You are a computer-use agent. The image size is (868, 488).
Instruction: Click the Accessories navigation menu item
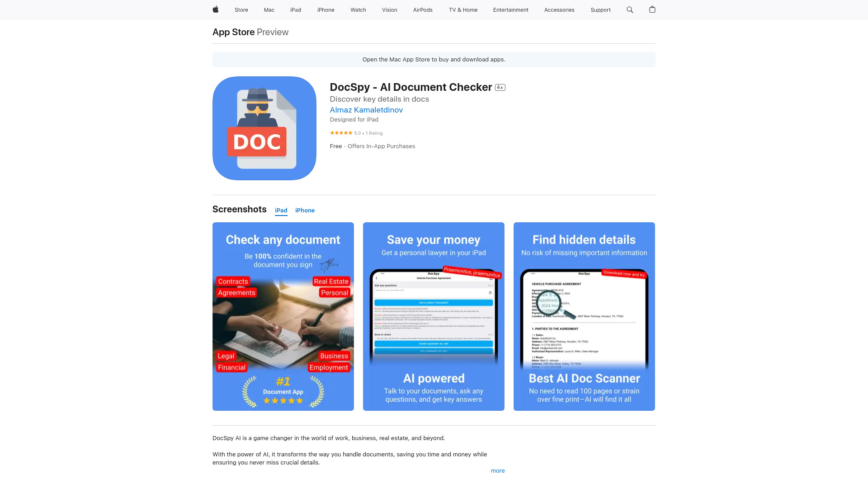click(x=559, y=9)
